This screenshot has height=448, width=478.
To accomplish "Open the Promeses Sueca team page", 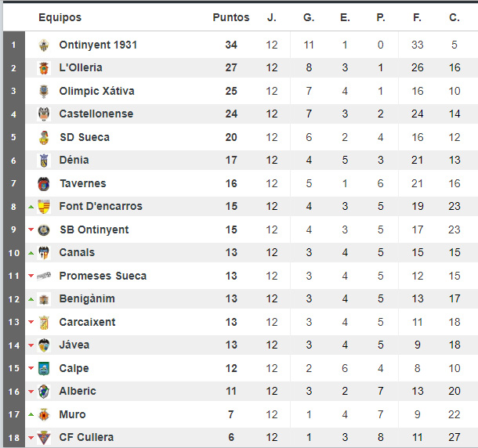I will 103,276.
